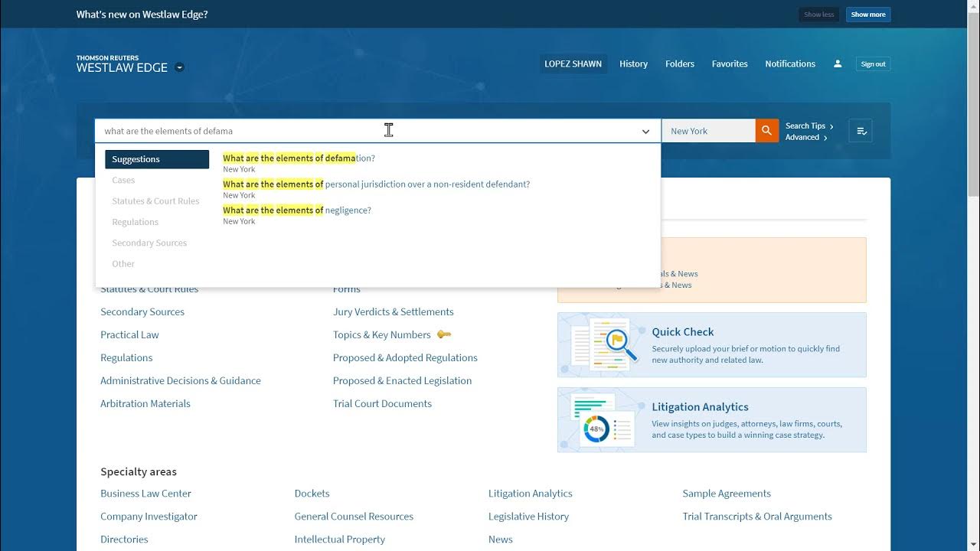Image resolution: width=980 pixels, height=551 pixels.
Task: Open Intellectual Property link
Action: pos(340,540)
